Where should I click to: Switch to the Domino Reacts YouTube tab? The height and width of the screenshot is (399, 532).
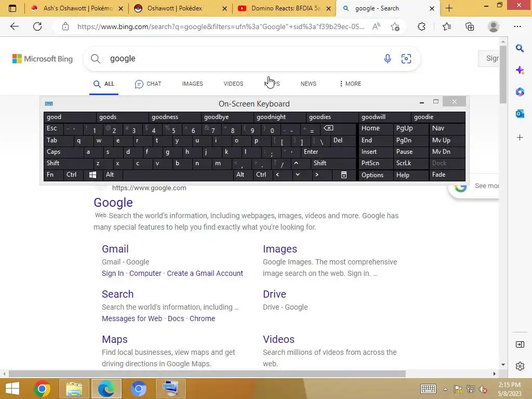[284, 8]
